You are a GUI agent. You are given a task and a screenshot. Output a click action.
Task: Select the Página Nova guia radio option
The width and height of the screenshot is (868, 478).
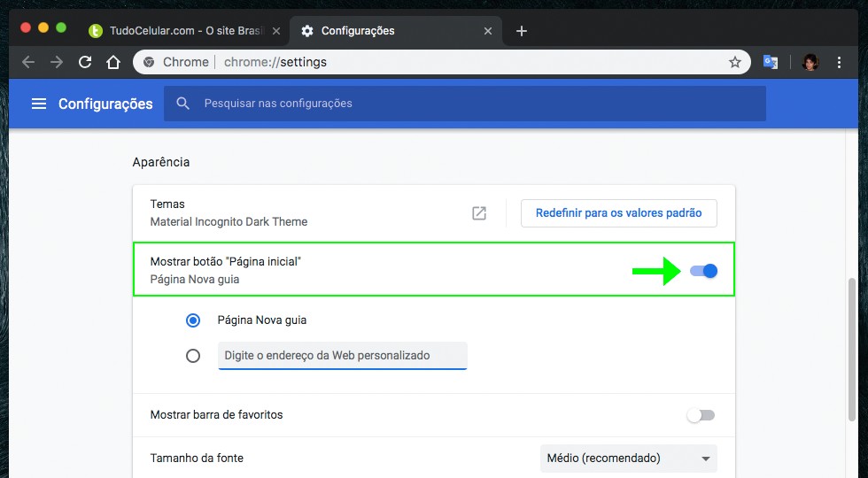[x=193, y=320]
